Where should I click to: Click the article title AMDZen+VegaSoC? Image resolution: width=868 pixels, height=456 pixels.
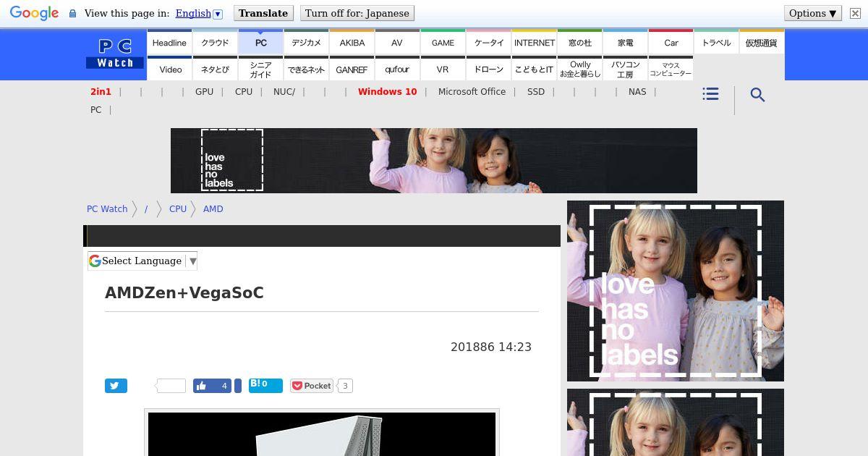pyautogui.click(x=184, y=293)
